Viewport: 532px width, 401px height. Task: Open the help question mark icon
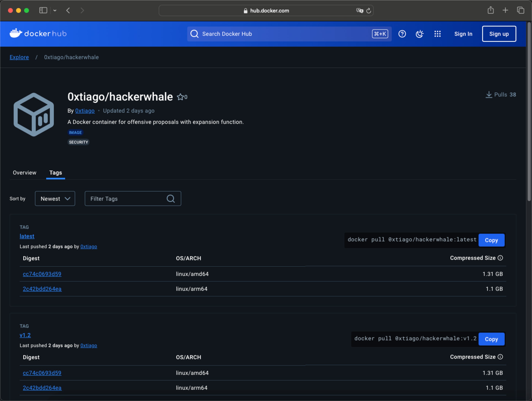(402, 34)
